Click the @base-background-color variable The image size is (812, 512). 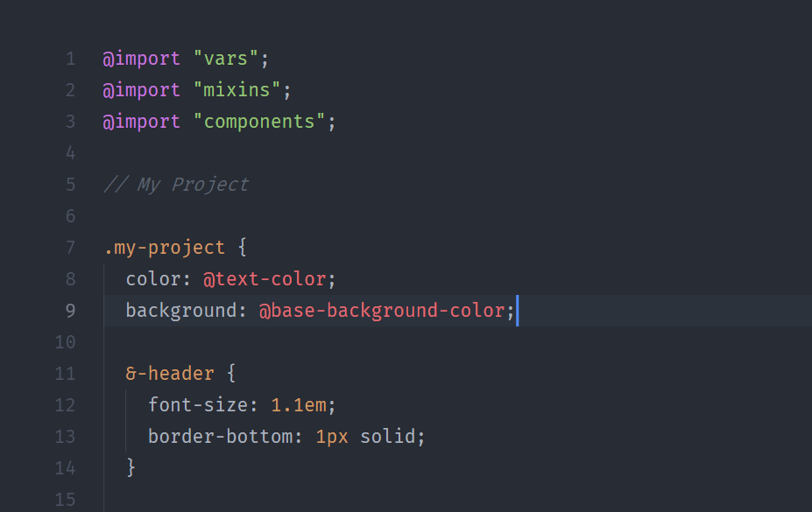[381, 311]
